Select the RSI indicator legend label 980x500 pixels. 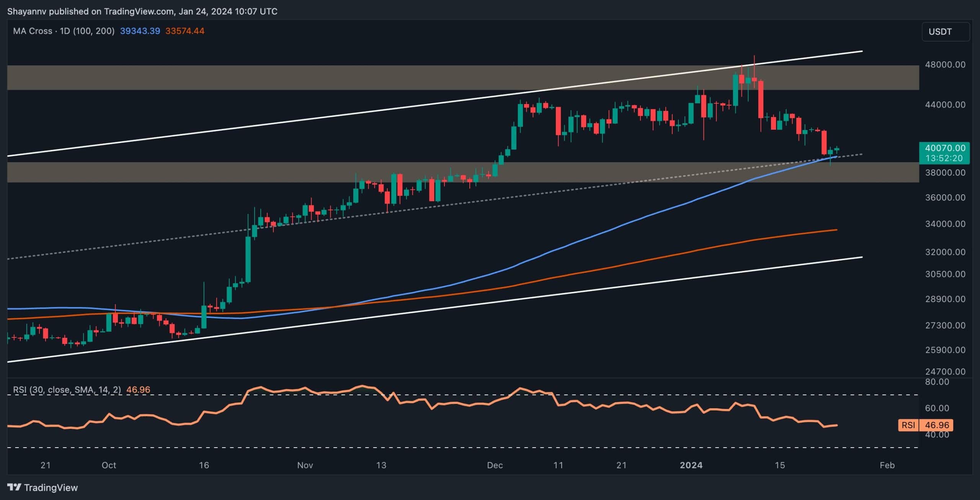67,389
